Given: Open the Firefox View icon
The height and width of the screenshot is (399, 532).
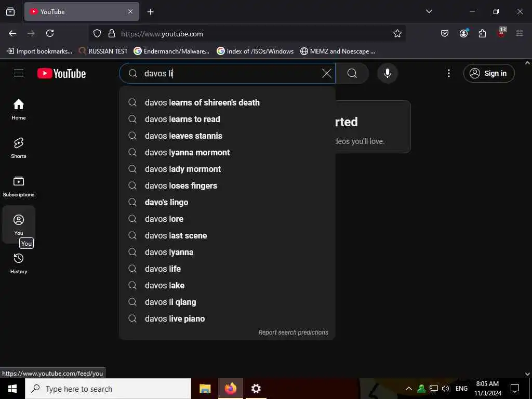Looking at the screenshot, I should coord(10,11).
